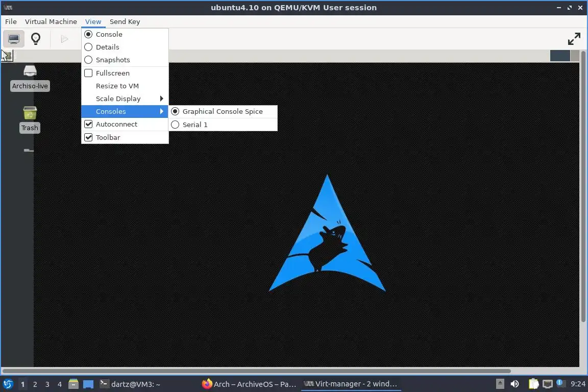Screen dimensions: 588x392
Task: Click the removable media eject tray icon
Action: [x=500, y=384]
